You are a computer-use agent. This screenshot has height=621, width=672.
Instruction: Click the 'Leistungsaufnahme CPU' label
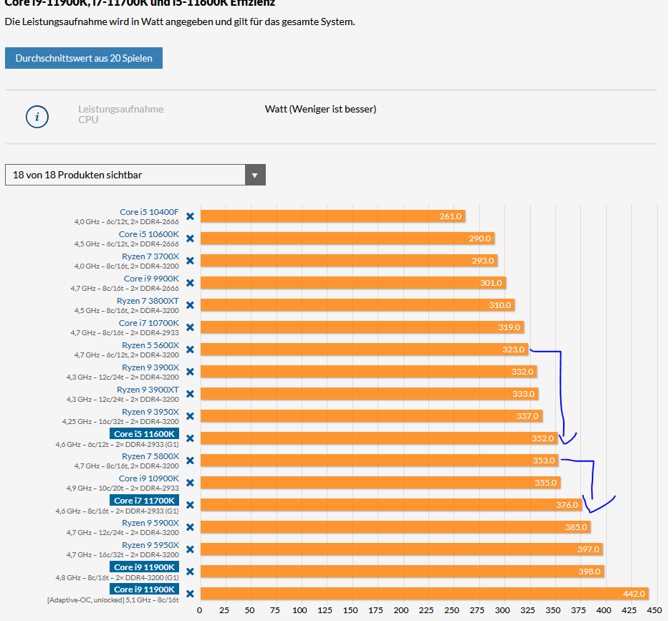pos(121,115)
